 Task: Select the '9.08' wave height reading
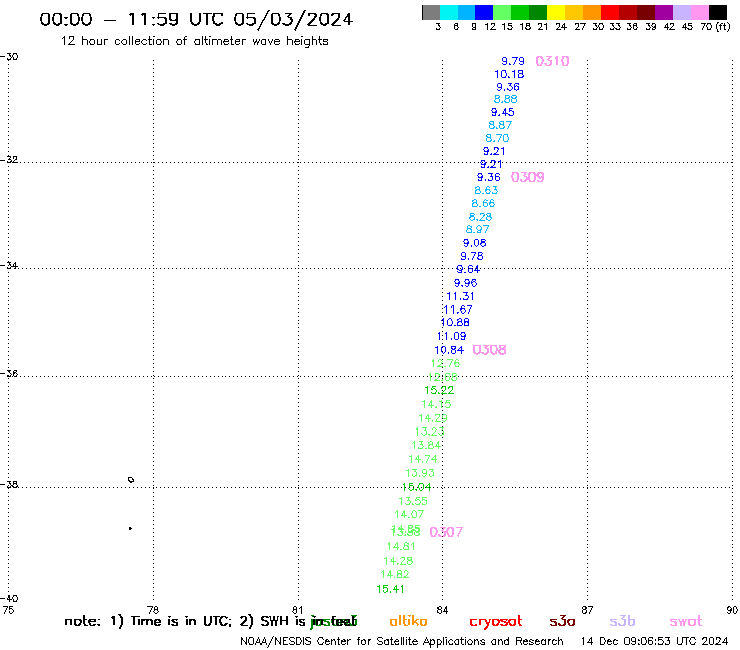(475, 243)
